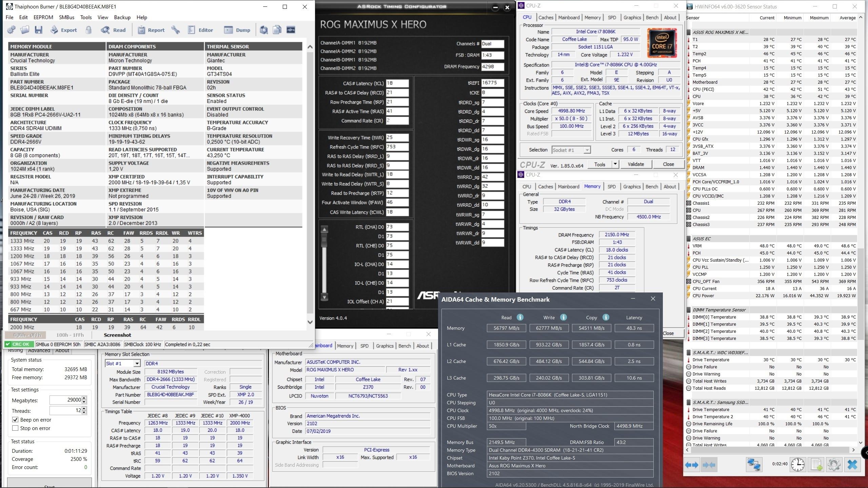Viewport: 868px width, 488px height.
Task: Increase the Megabytes value with the up spinner
Action: (x=84, y=398)
